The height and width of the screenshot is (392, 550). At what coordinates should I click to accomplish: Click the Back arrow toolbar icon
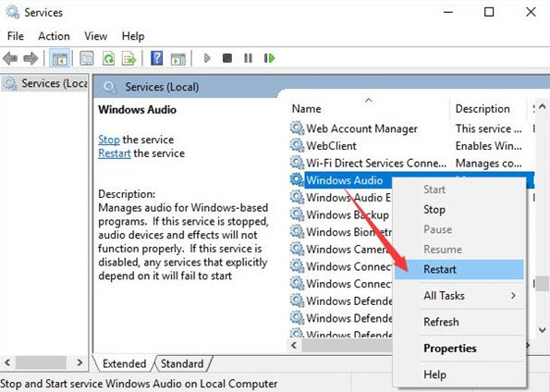point(10,58)
